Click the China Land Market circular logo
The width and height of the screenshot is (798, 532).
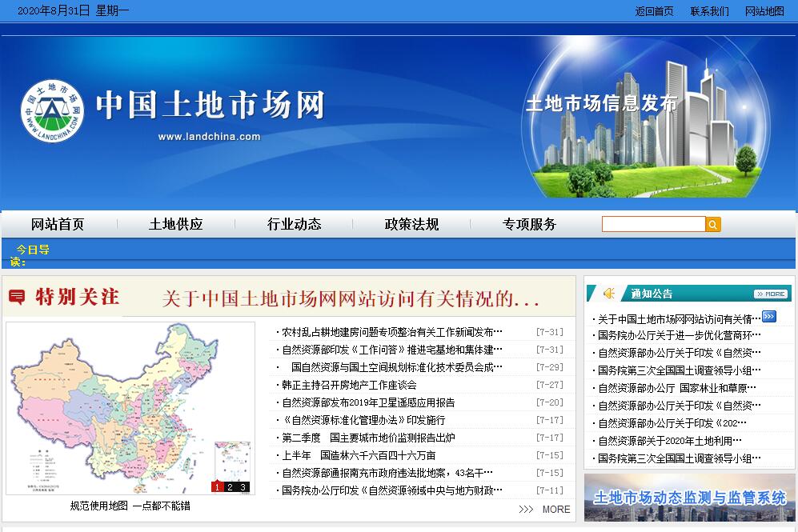[x=52, y=111]
